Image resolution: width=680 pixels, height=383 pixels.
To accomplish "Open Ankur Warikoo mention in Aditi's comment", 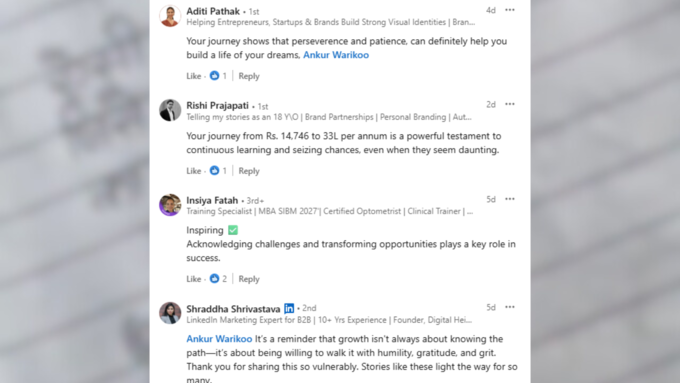I will 336,55.
